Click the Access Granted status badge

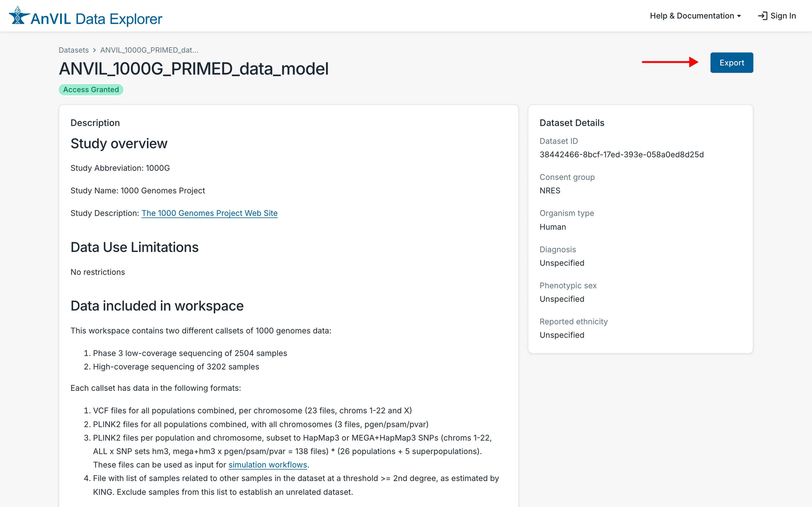pyautogui.click(x=91, y=90)
